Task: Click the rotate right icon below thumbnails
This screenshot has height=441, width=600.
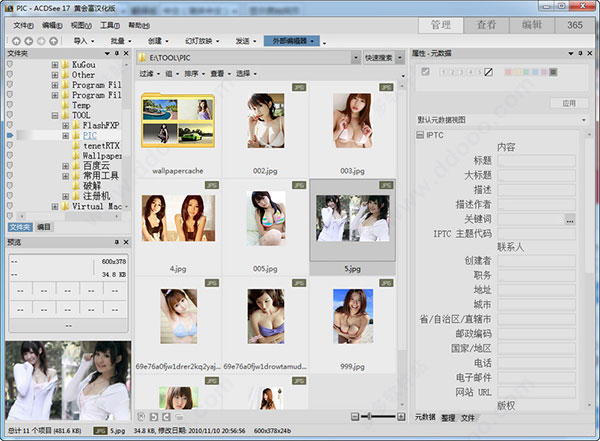Action: [x=166, y=417]
